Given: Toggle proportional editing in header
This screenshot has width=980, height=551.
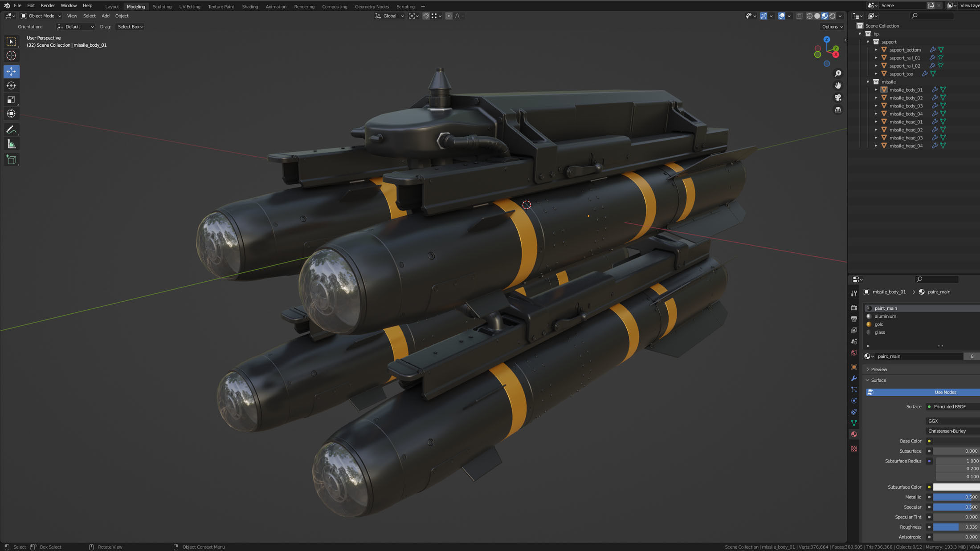Looking at the screenshot, I should 449,16.
